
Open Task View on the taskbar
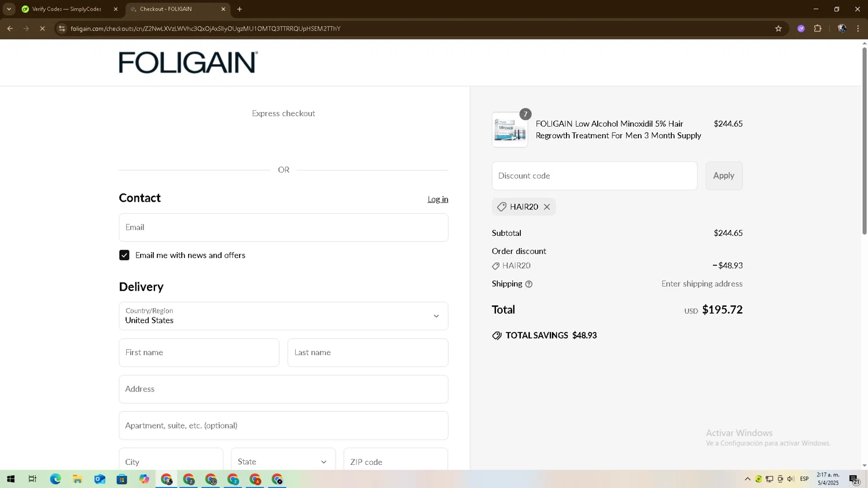point(32,479)
